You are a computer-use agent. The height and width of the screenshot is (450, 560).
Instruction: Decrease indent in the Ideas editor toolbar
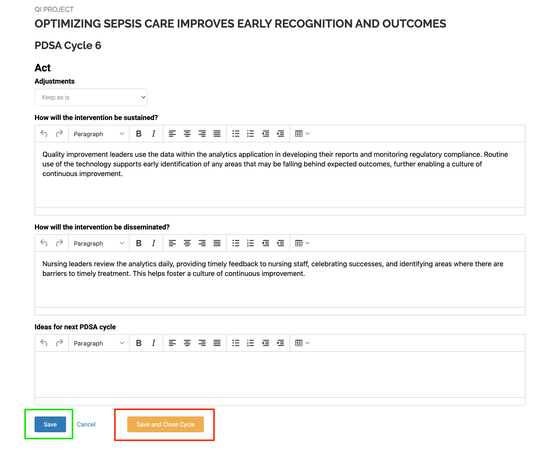click(265, 343)
